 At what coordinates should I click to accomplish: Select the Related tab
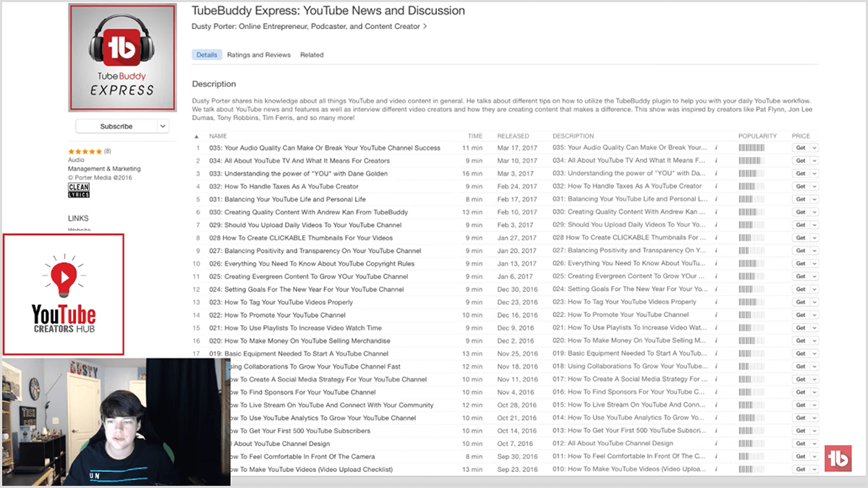tap(312, 55)
